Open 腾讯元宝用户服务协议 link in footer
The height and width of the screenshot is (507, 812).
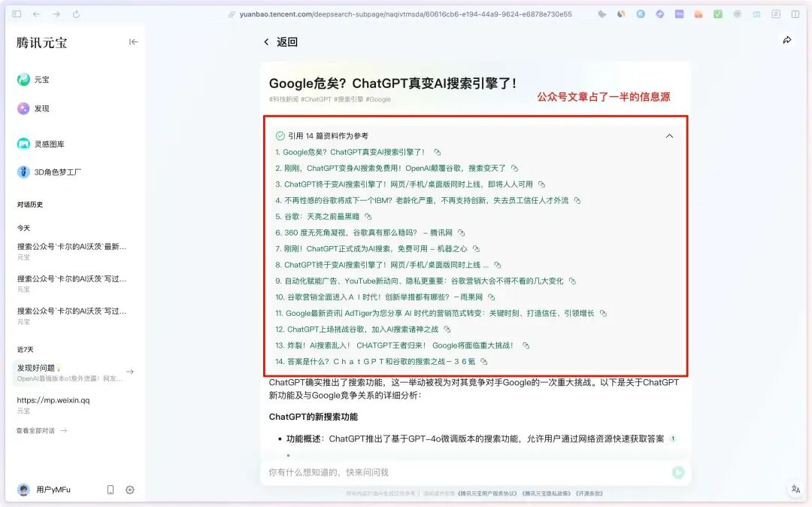click(487, 493)
